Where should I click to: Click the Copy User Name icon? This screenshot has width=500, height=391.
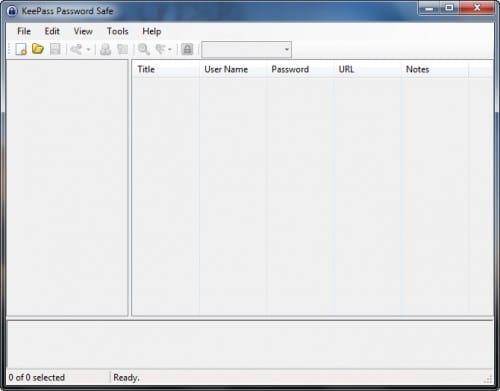point(106,49)
